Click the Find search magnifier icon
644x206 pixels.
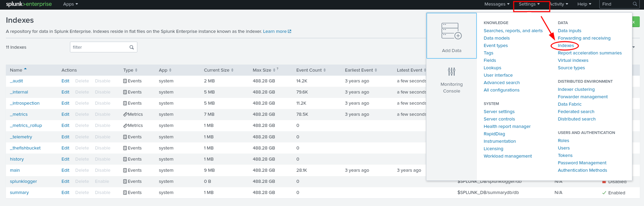(x=635, y=4)
